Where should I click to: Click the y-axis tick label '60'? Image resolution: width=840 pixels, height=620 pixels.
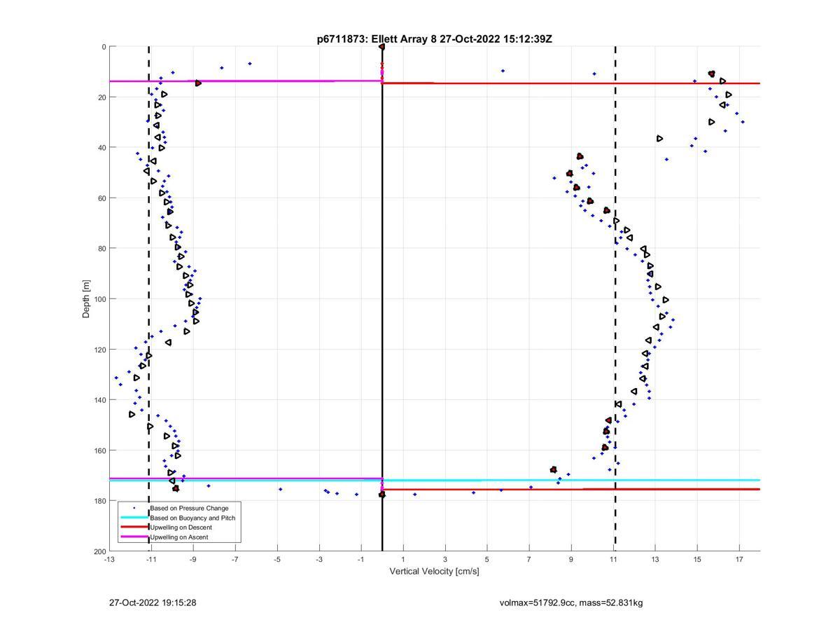pyautogui.click(x=101, y=198)
